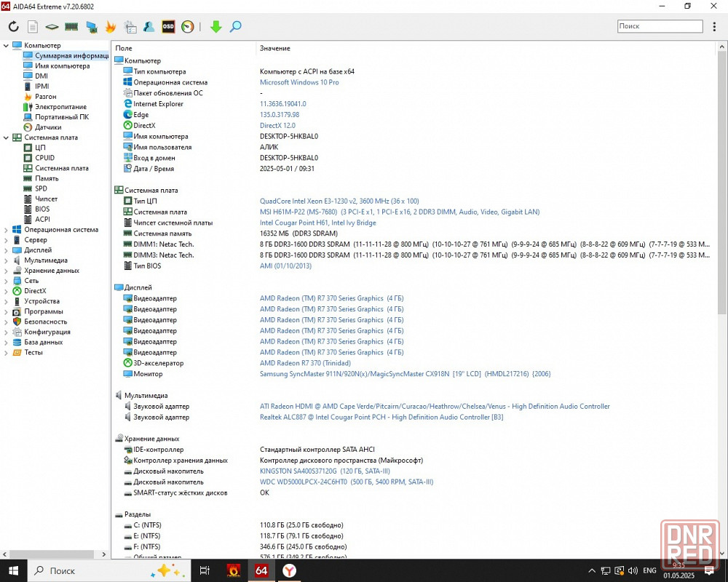
Task: Click the network computer toolbar icon
Action: pyautogui.click(x=92, y=27)
